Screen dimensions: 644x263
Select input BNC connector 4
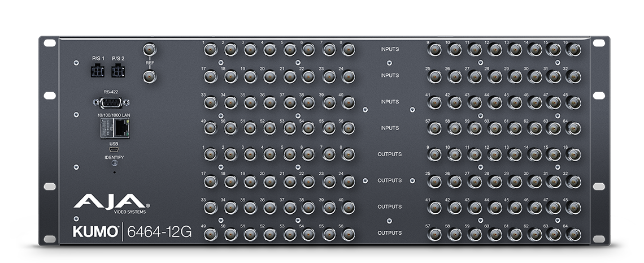point(269,50)
